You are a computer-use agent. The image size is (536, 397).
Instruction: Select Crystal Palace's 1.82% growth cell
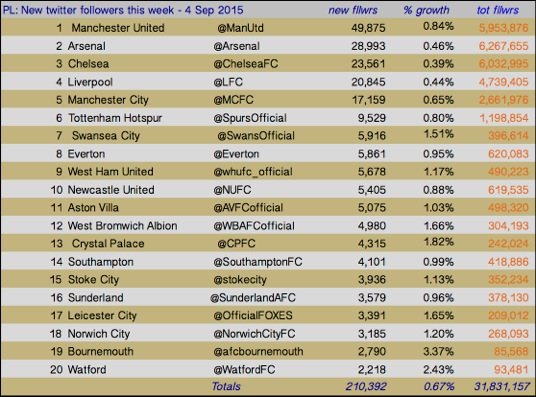click(439, 242)
